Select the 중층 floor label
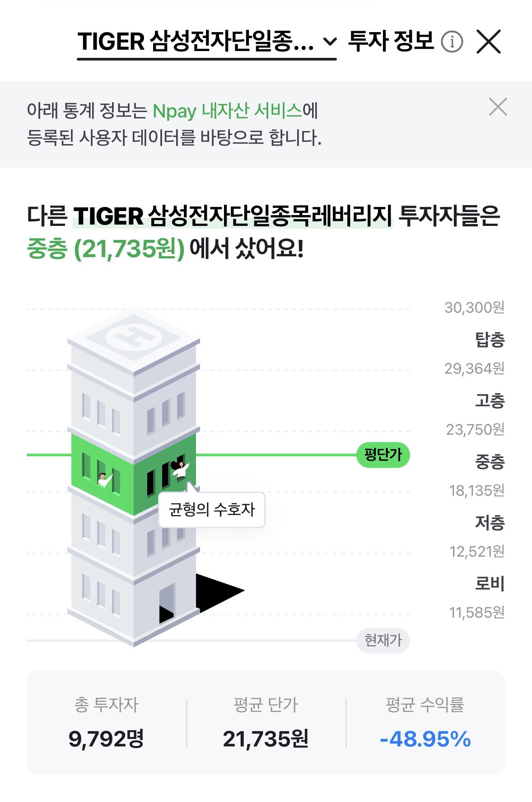 click(490, 461)
